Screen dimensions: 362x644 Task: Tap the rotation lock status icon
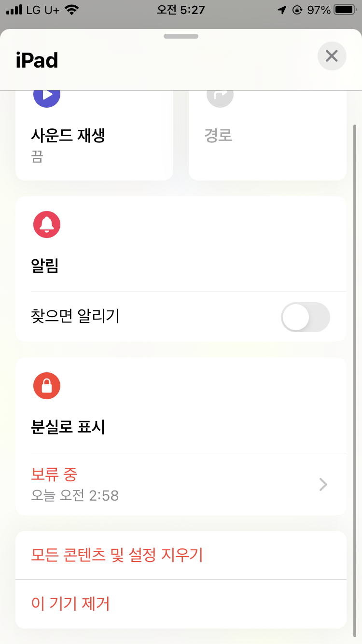297,10
